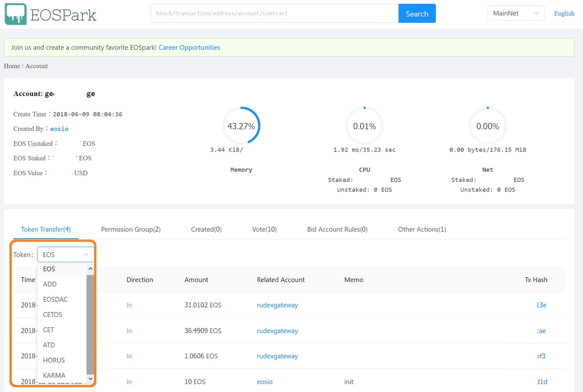Go to Home breadcrumb
The width and height of the screenshot is (583, 392).
(x=11, y=66)
